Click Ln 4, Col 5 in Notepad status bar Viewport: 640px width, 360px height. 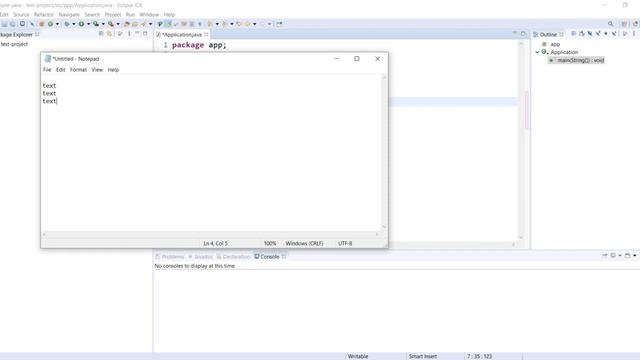(x=216, y=243)
